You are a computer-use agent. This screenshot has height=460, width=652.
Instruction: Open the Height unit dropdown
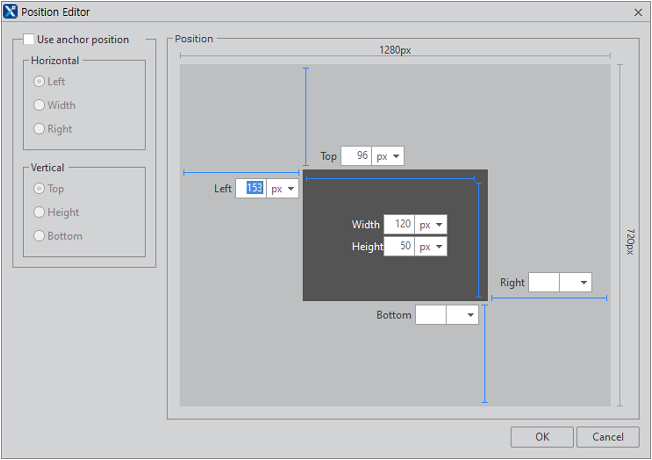point(431,247)
